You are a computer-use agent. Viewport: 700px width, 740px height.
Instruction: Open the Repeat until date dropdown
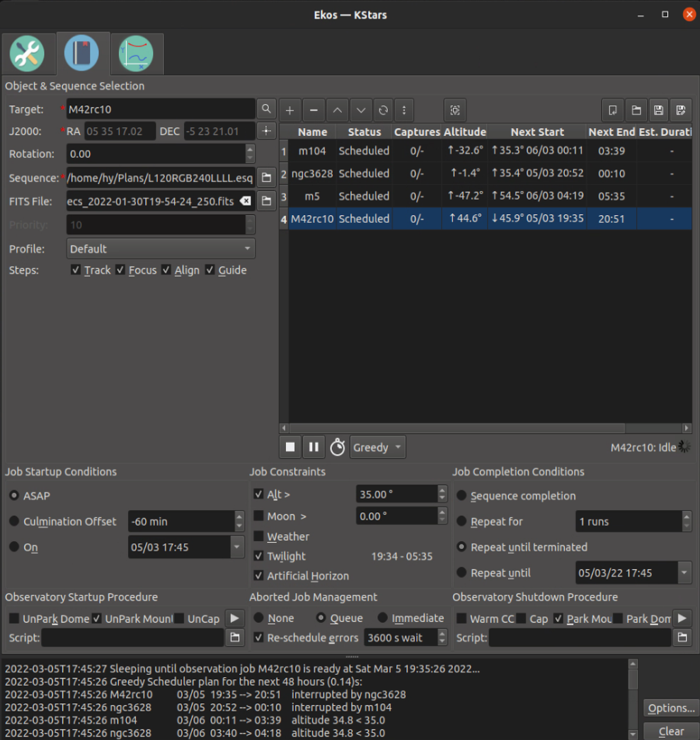684,573
